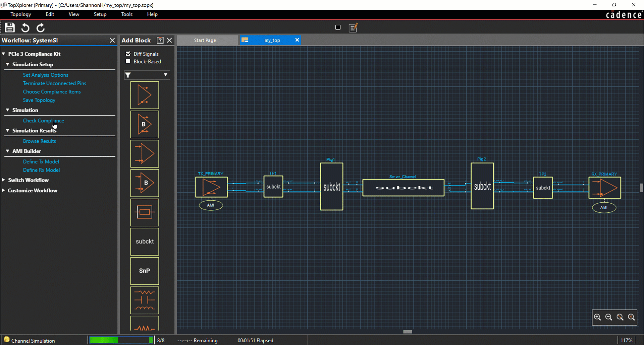The image size is (644, 345).
Task: Click the filter funnel icon
Action: [x=128, y=75]
